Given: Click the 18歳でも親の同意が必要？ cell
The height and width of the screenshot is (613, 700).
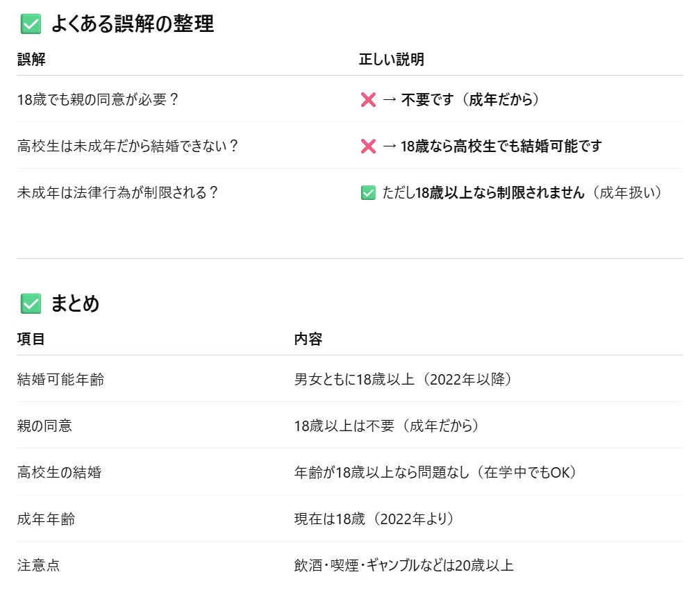Looking at the screenshot, I should tap(98, 99).
